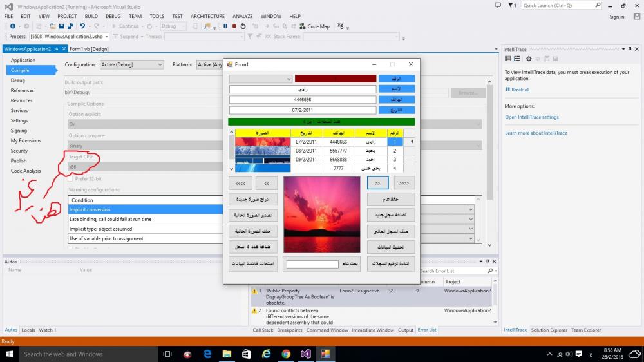Switch to the Solution Explorer tab
Image resolution: width=644 pixels, height=362 pixels.
point(549,330)
